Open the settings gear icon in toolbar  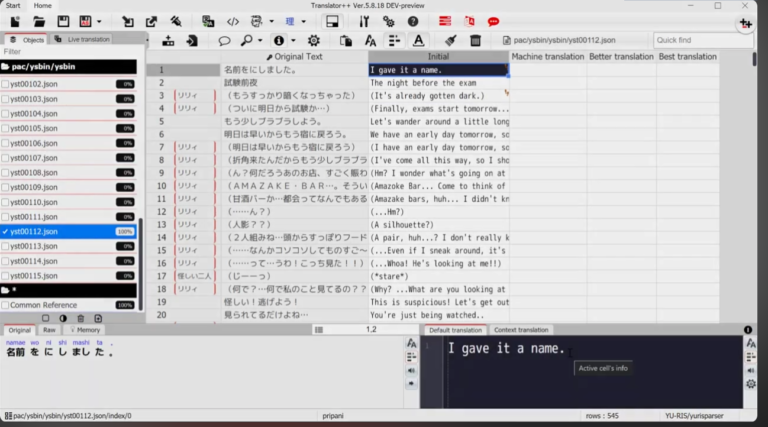click(x=313, y=40)
